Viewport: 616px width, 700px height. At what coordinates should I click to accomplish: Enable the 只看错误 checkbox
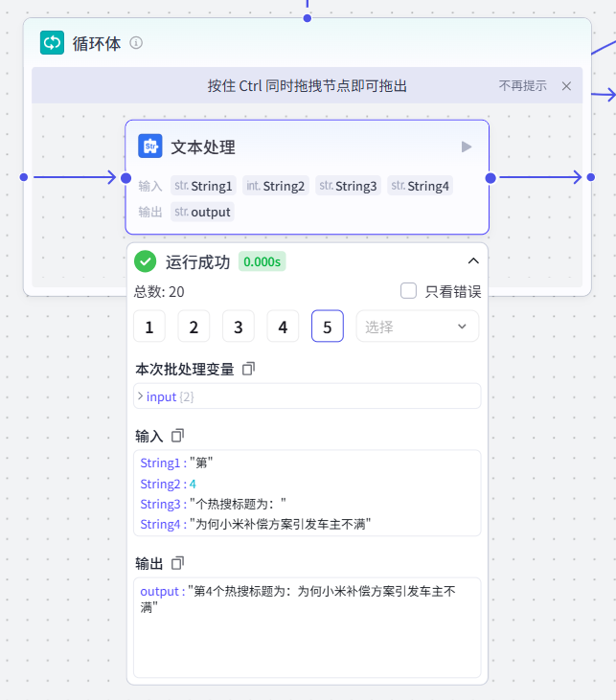pos(408,291)
